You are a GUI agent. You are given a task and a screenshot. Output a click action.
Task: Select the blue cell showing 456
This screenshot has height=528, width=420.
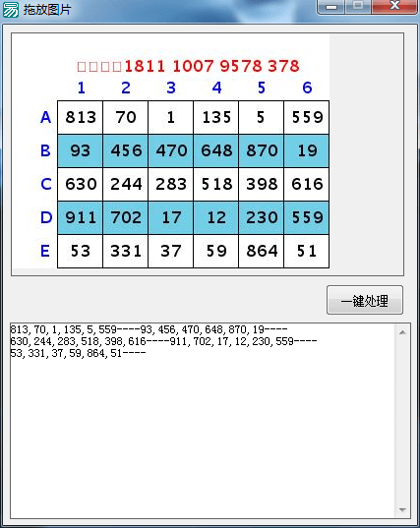(x=126, y=150)
